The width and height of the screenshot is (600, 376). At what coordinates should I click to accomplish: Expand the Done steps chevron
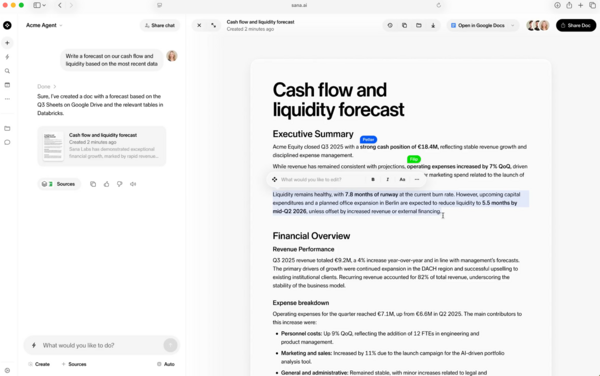tap(55, 86)
